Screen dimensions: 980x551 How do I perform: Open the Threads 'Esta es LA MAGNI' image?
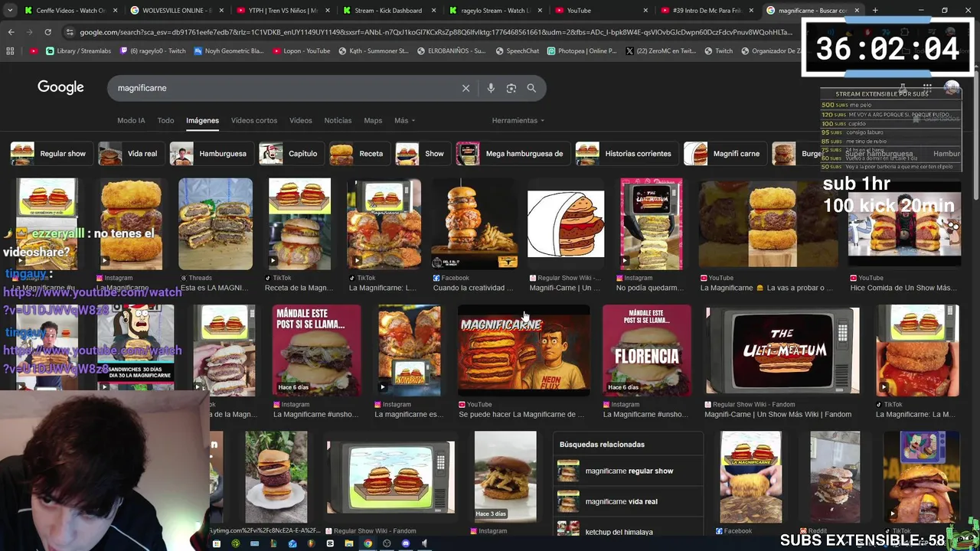point(215,224)
